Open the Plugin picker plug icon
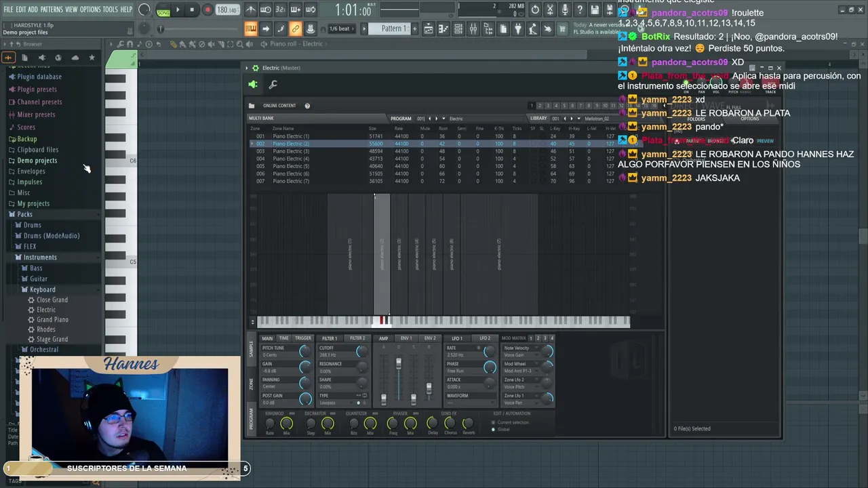868x488 pixels. coord(518,28)
